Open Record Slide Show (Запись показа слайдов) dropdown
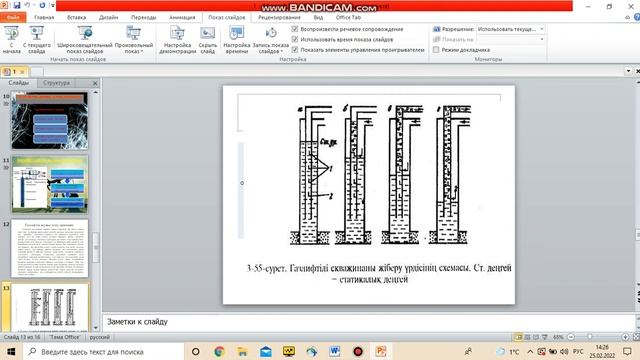The image size is (640, 360). [271, 39]
